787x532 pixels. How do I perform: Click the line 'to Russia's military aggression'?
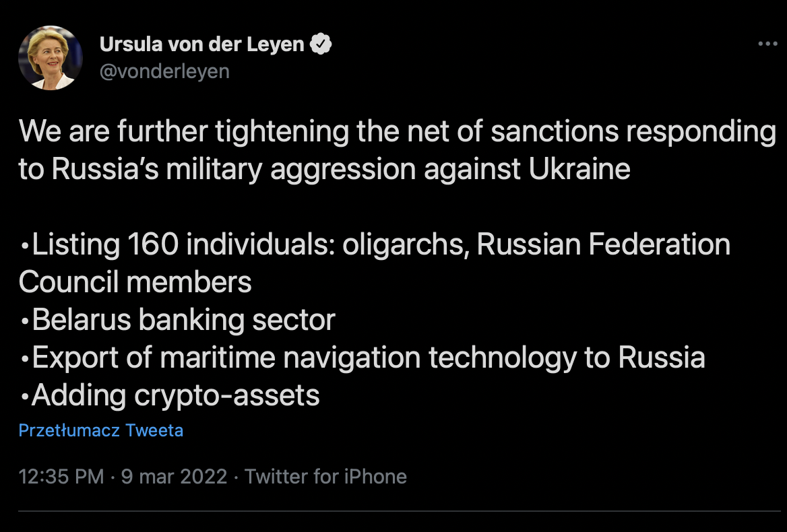coord(324,169)
